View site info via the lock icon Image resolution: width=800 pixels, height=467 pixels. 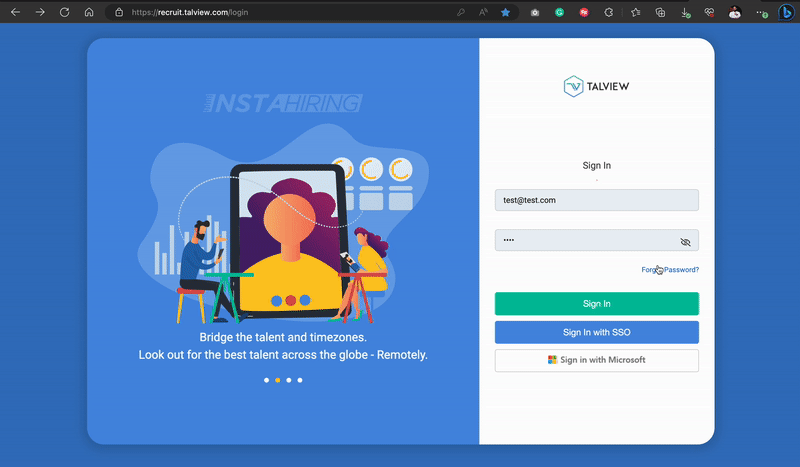(119, 12)
